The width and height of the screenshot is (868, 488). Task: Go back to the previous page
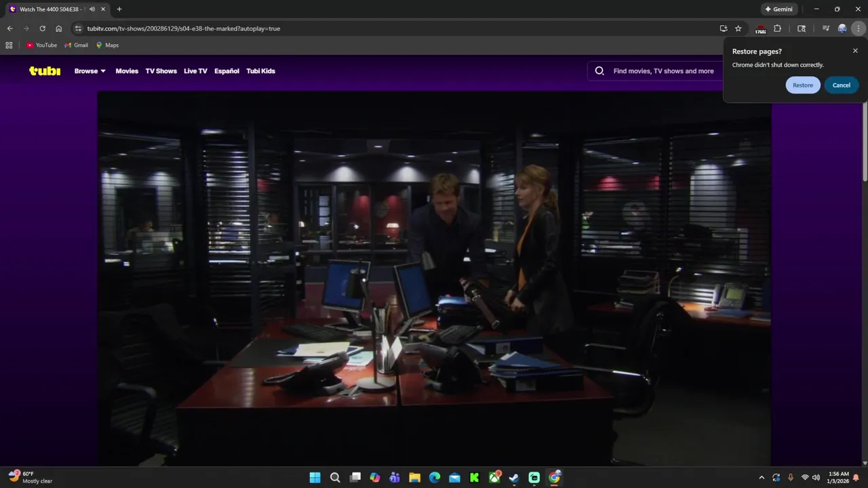[9, 28]
